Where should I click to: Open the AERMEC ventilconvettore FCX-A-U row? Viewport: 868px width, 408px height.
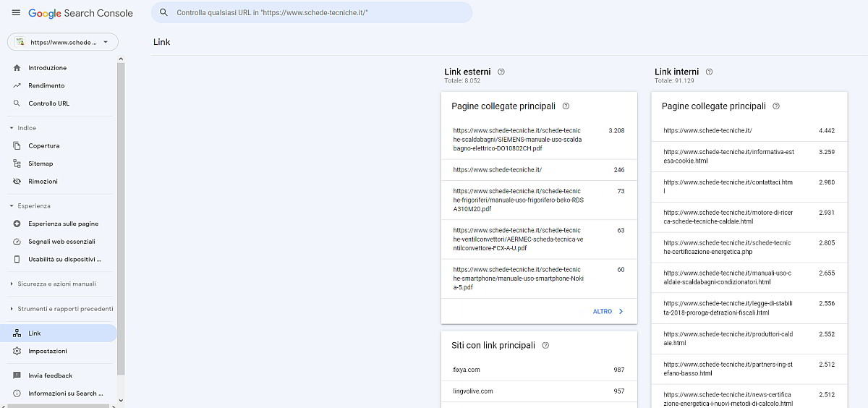[539, 239]
